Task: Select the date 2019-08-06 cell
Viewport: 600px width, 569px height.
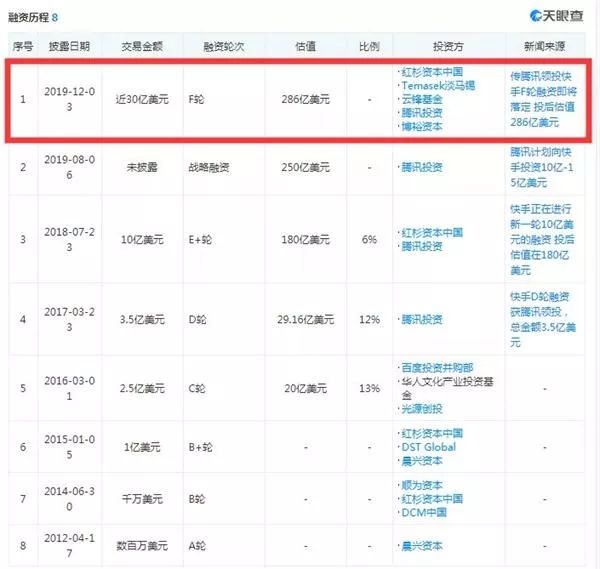Action: pos(69,167)
